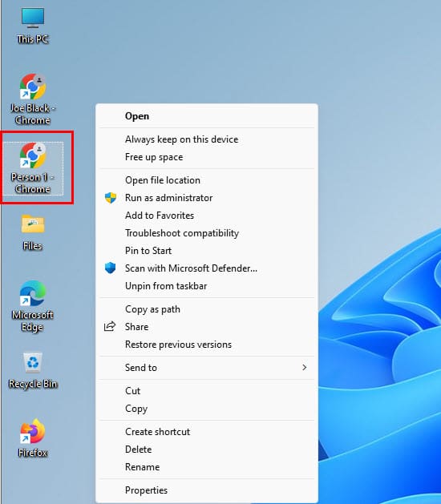This screenshot has width=441, height=504.
Task: Choose Run as administrator
Action: (x=207, y=198)
